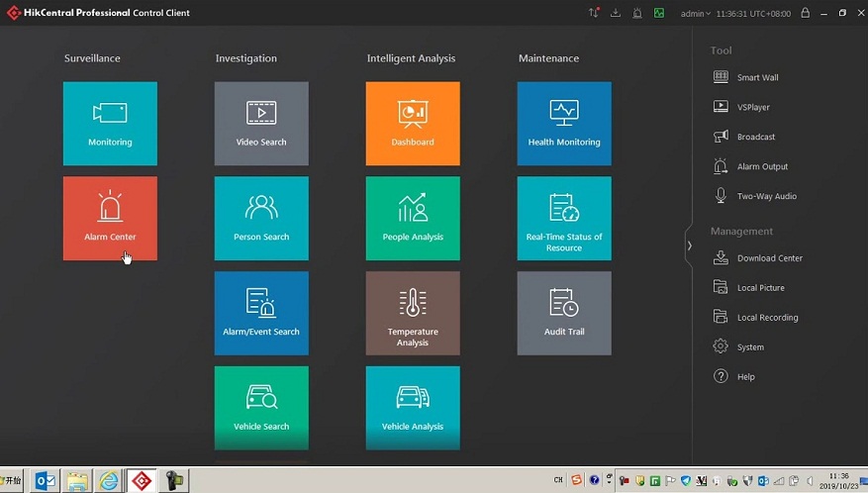
Task: Open the Help page
Action: point(734,376)
